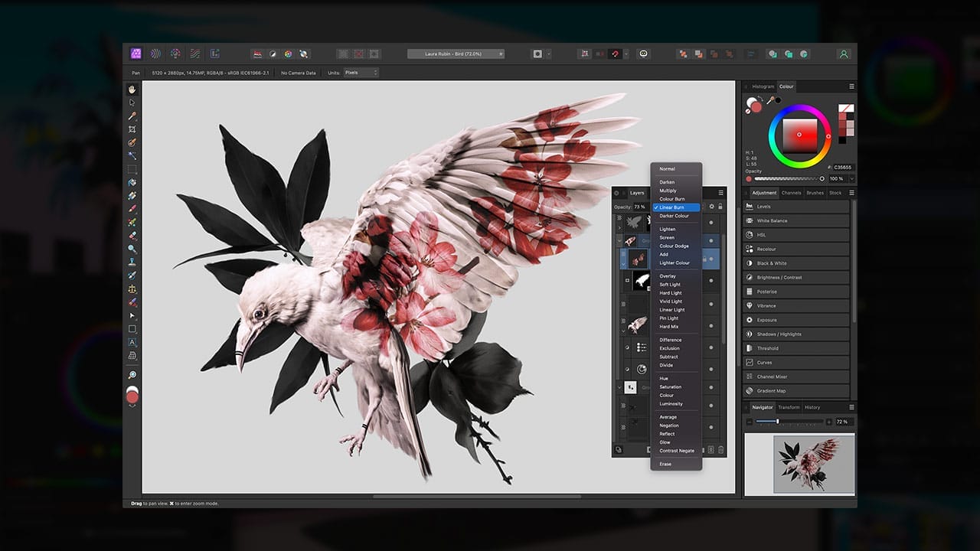
Task: Open the Curves adjustment
Action: [x=796, y=362]
